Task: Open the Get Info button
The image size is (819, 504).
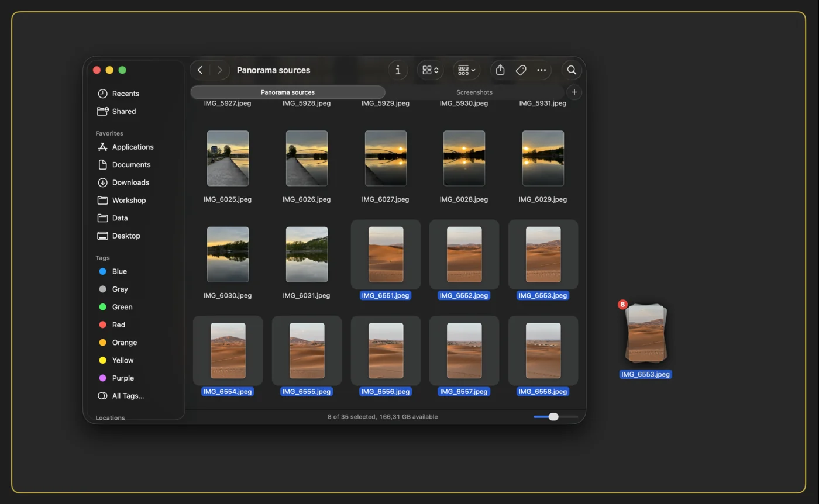Action: [x=398, y=70]
